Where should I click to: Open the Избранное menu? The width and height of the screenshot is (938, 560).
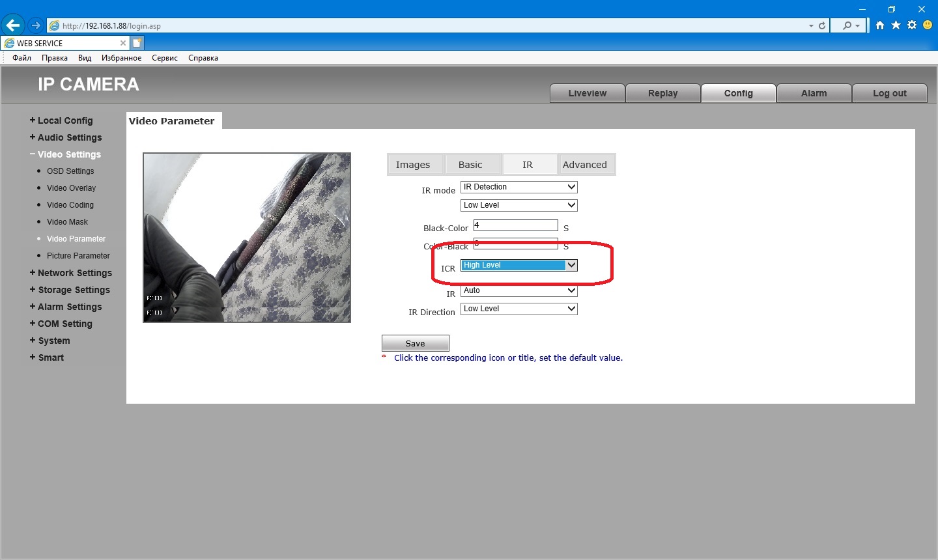[121, 58]
